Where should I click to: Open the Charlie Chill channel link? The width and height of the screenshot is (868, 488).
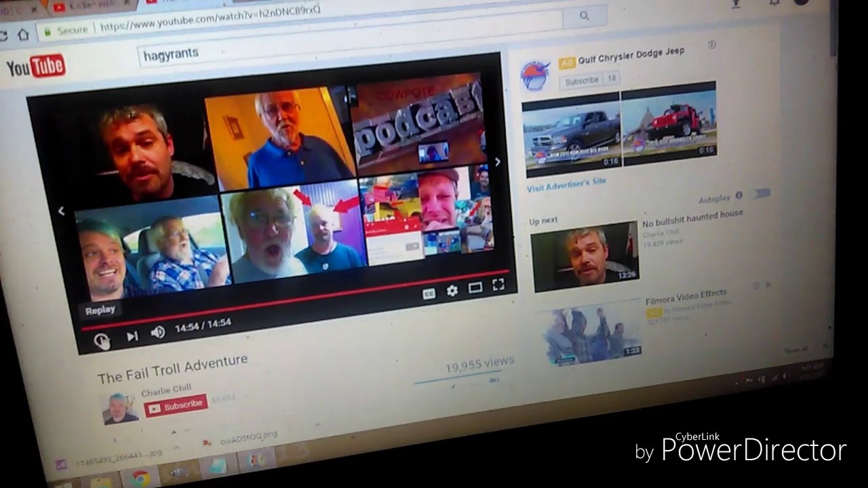coord(166,390)
